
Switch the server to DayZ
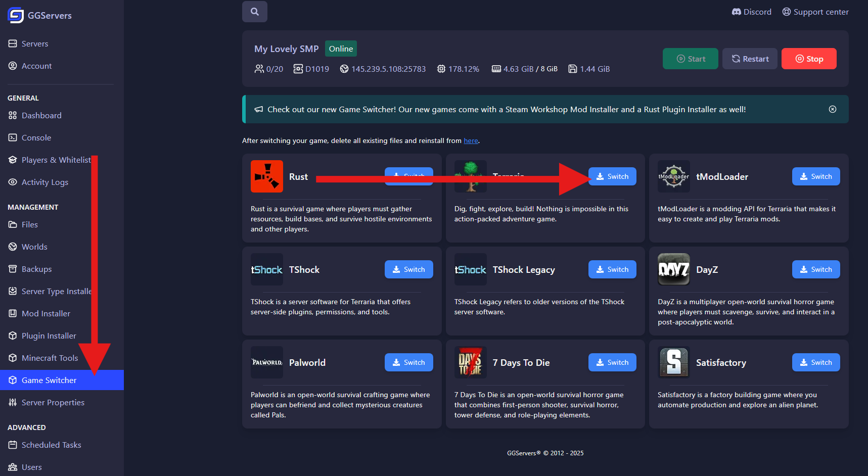[x=815, y=269]
